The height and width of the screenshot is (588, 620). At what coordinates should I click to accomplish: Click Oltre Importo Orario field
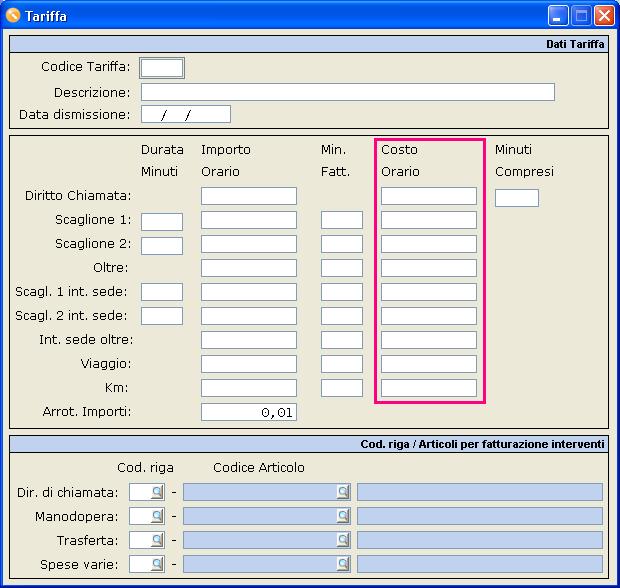coord(249,268)
